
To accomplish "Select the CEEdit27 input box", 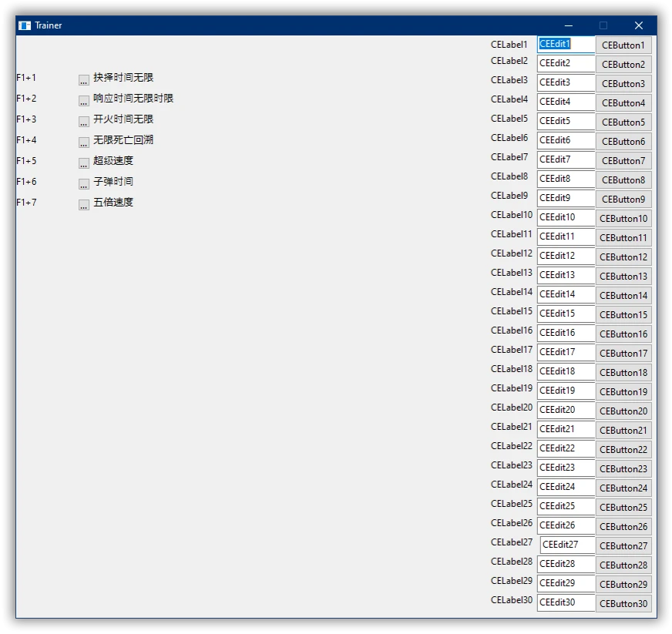I will click(x=567, y=545).
